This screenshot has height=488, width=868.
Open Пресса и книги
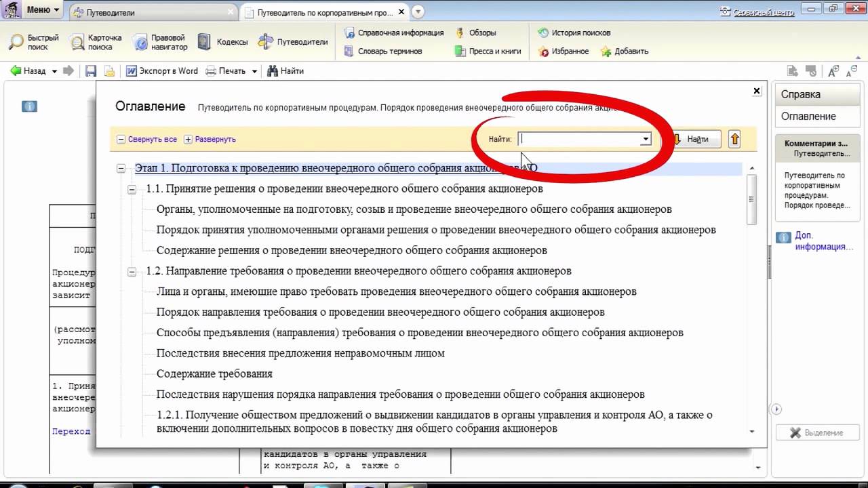click(x=488, y=51)
